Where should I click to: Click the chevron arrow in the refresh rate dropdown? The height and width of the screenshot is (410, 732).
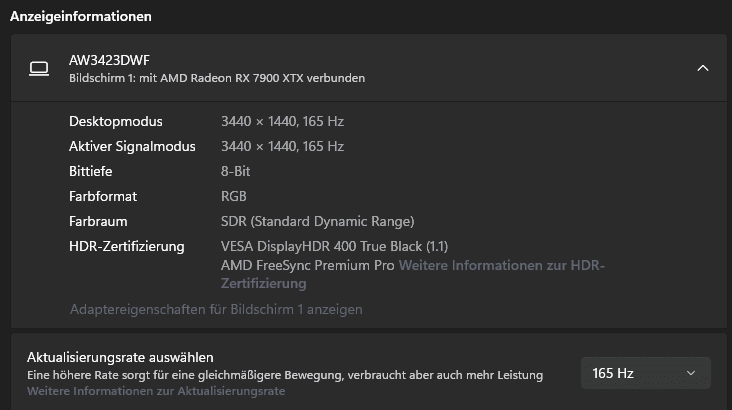[x=690, y=373]
